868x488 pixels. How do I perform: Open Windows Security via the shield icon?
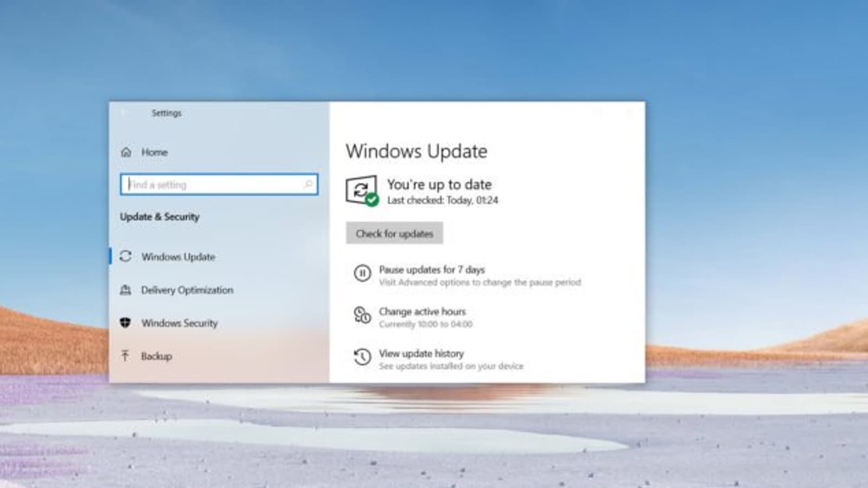(125, 323)
